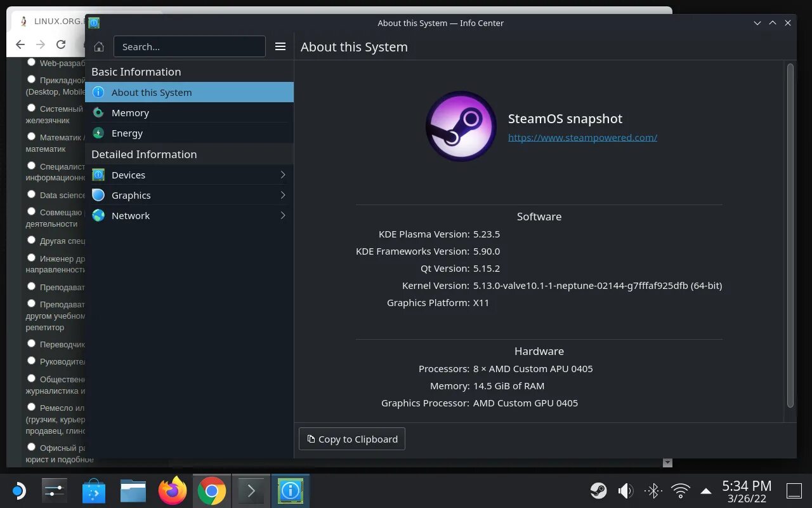Select the Общественн radio option
Image resolution: width=812 pixels, height=508 pixels.
pyautogui.click(x=31, y=378)
